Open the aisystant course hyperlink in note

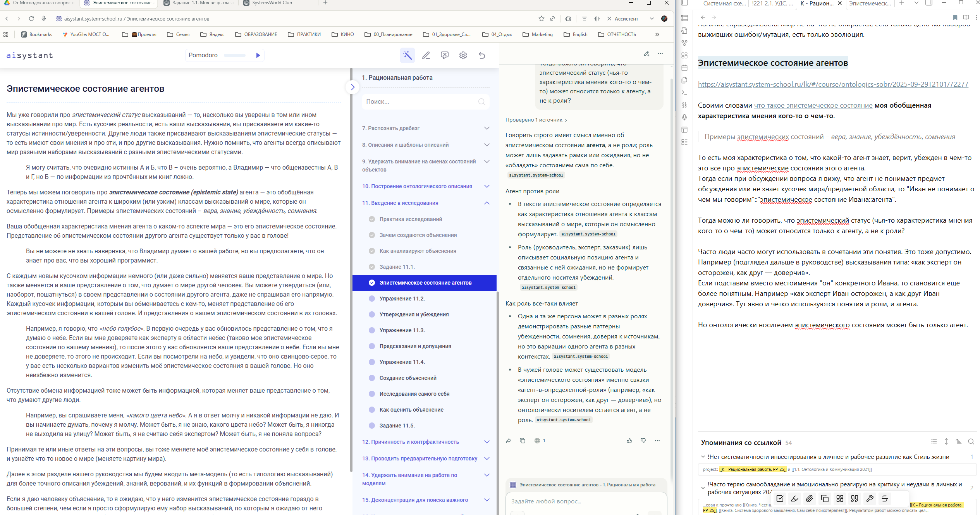pos(833,84)
